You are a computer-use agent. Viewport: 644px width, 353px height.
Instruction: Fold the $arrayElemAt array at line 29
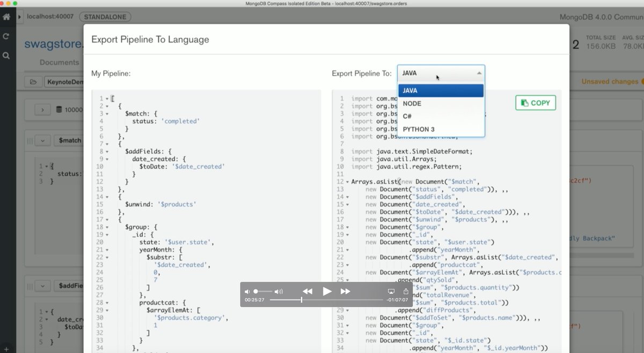pyautogui.click(x=107, y=310)
